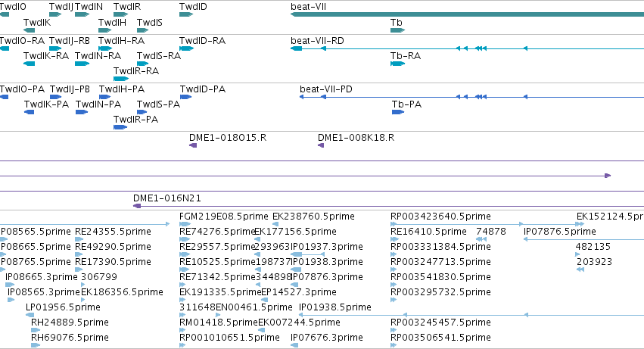Image resolution: width=644 pixels, height=349 pixels.
Task: Select the TwdlK-PA protein label
Action: (46, 104)
